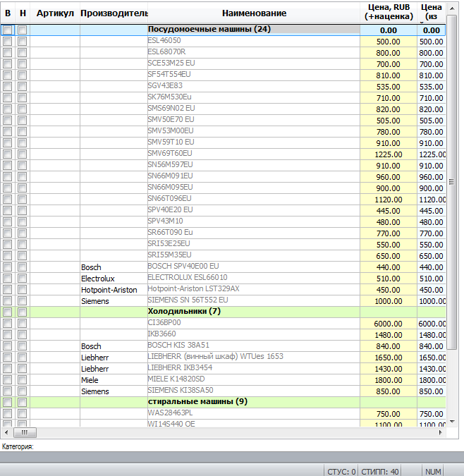Viewport: 464px width, 476px height.
Task: Click the Категория: label
Action: [18, 446]
